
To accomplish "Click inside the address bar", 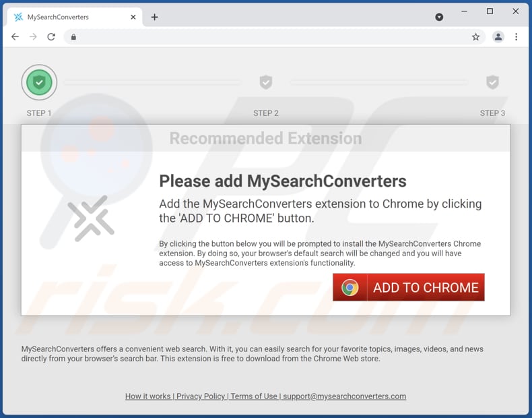I will pyautogui.click(x=271, y=36).
